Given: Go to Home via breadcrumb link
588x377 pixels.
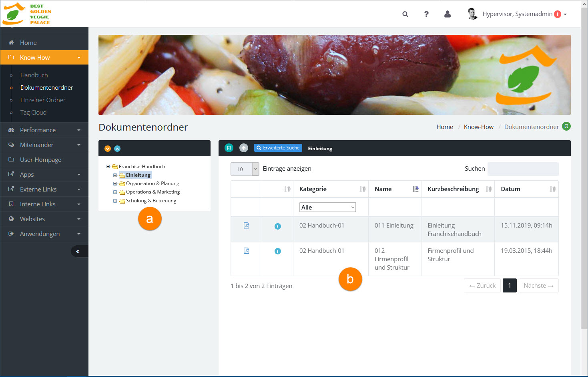Looking at the screenshot, I should click(x=445, y=127).
